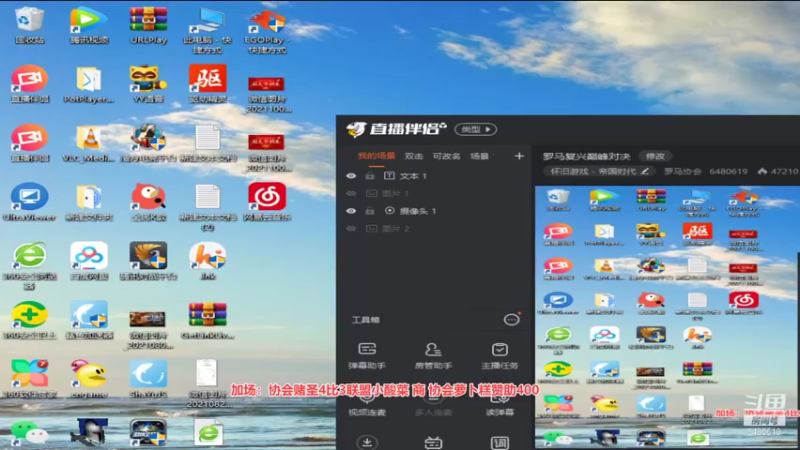Expand the 类型 type dropdown pill

476,129
